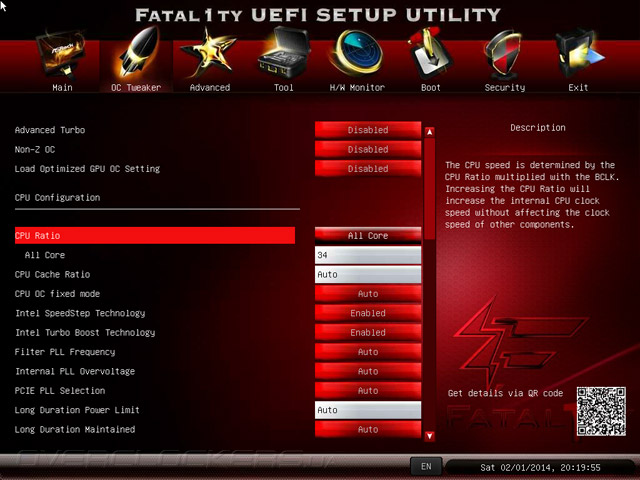
Task: Toggle Non-Z OC Disabled value
Action: [x=368, y=149]
